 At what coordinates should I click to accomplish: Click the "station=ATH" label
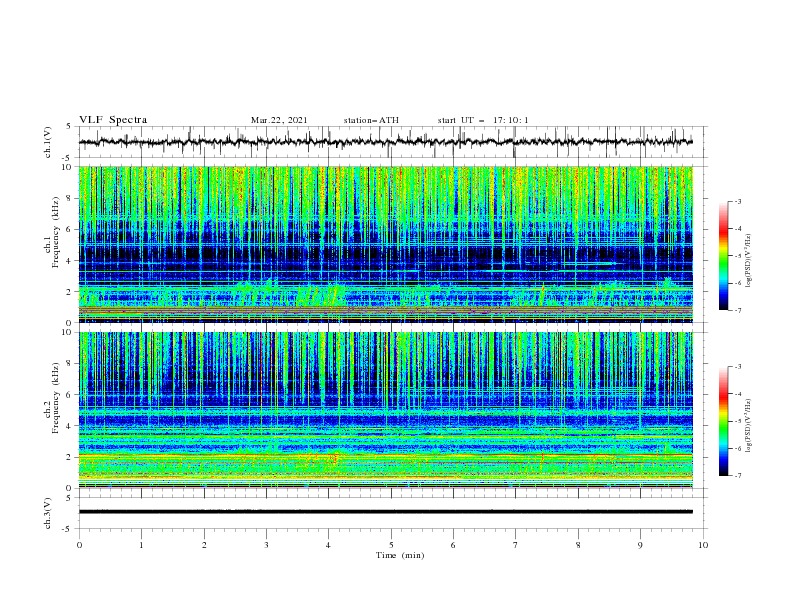(x=371, y=120)
